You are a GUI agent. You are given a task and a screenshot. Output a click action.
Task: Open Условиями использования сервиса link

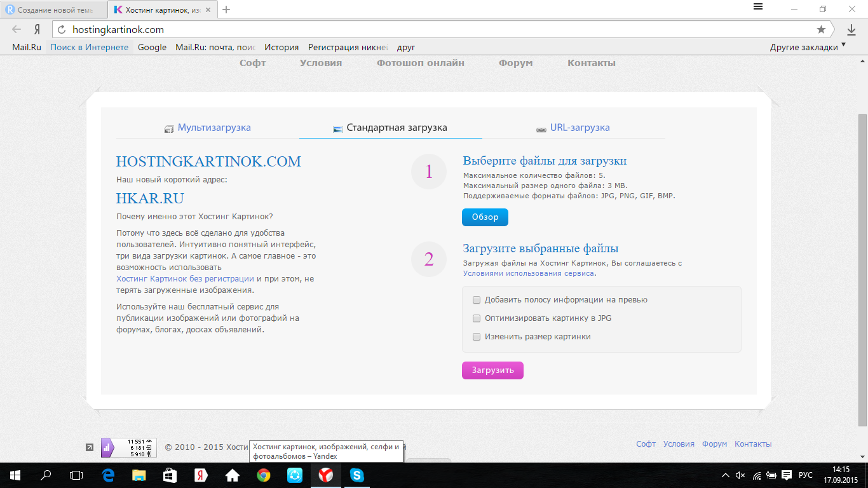pos(529,273)
